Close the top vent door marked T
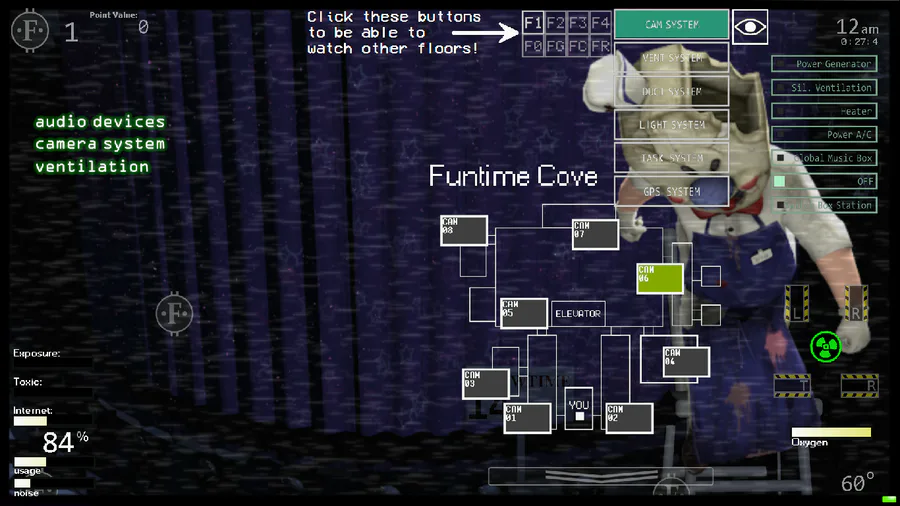Screen dimensions: 900x506 [792, 386]
